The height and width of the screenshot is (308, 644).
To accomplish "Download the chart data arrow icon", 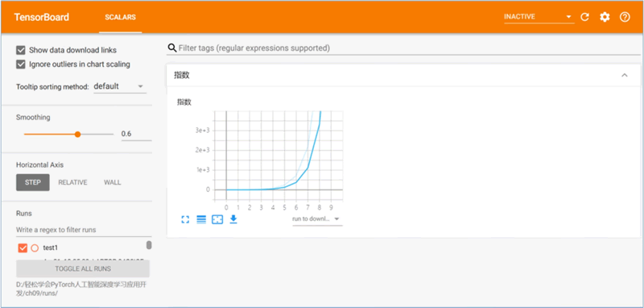I will tap(233, 219).
